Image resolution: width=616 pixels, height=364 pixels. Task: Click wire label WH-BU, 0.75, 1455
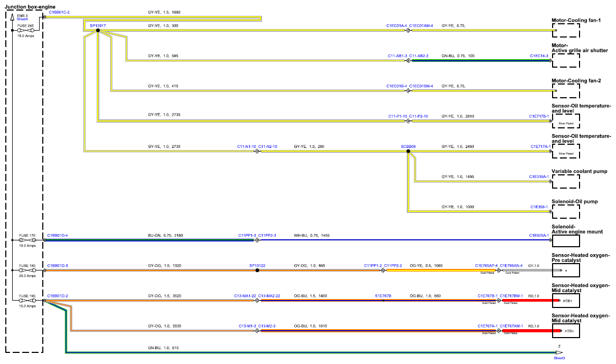(312, 236)
